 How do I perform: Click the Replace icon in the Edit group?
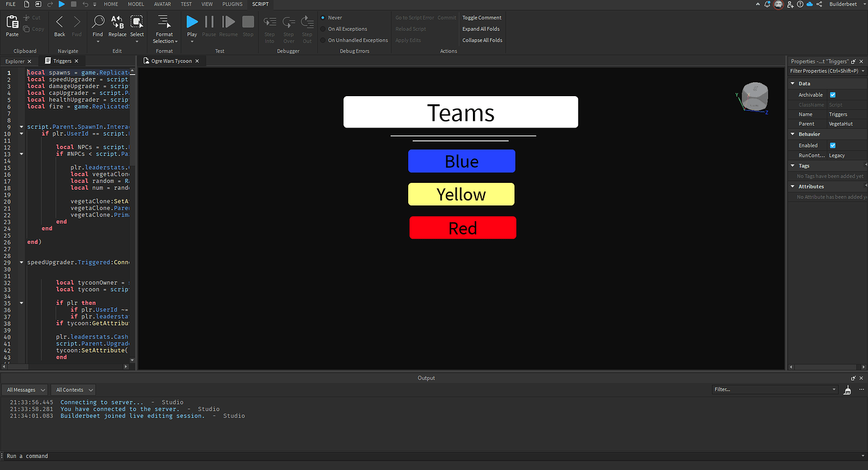(117, 24)
